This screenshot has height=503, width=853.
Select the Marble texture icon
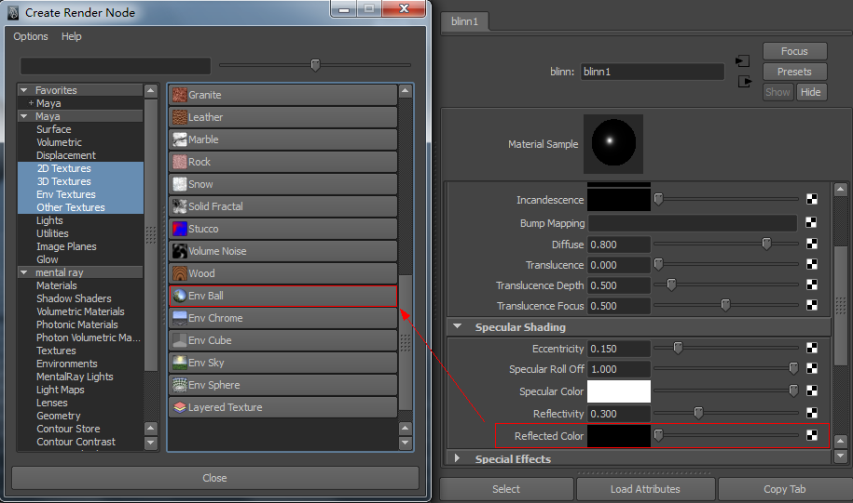coord(180,140)
